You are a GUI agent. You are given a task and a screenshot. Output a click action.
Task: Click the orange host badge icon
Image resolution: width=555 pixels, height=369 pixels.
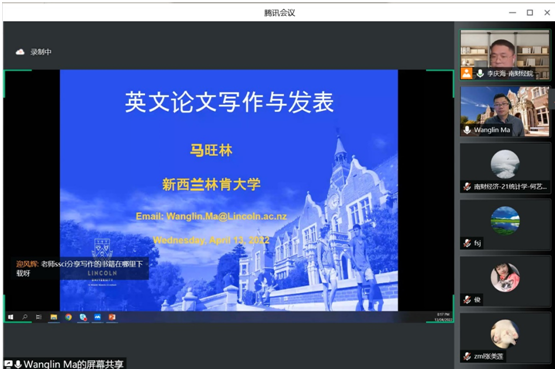pyautogui.click(x=467, y=74)
